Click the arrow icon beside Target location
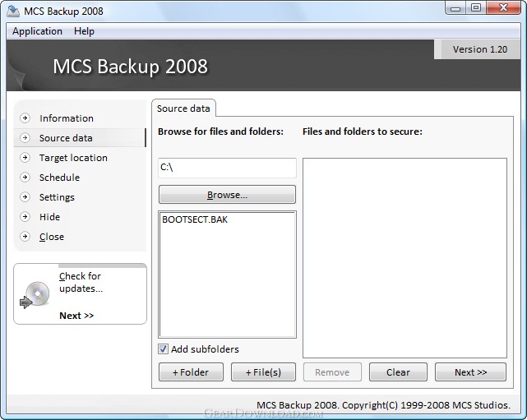The width and height of the screenshot is (527, 420). (x=25, y=158)
